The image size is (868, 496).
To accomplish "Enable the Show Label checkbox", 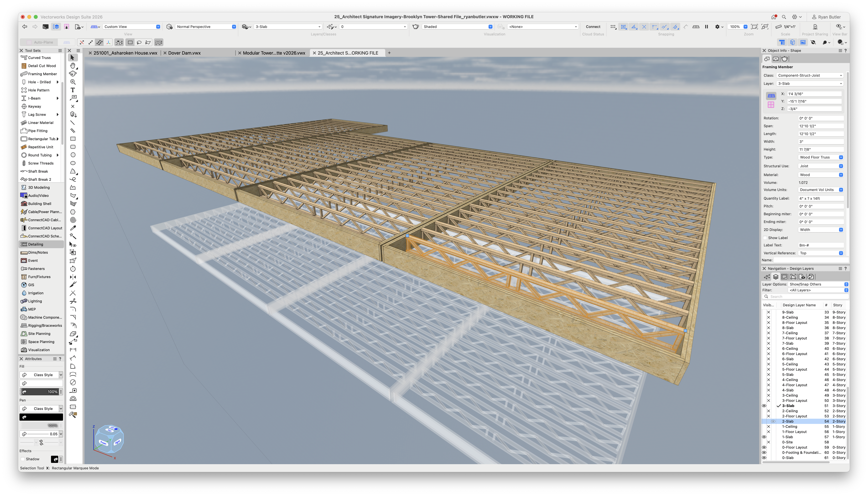I will pos(765,238).
